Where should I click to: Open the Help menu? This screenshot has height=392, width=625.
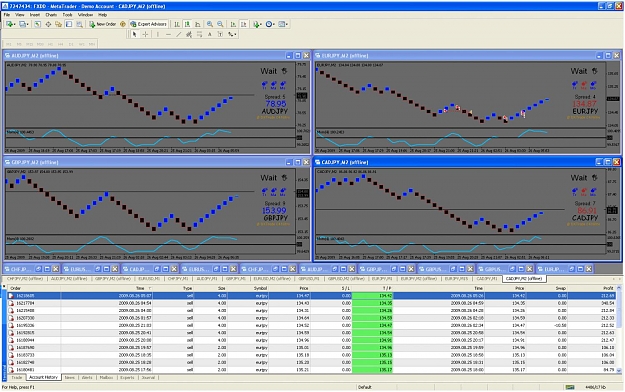point(102,15)
